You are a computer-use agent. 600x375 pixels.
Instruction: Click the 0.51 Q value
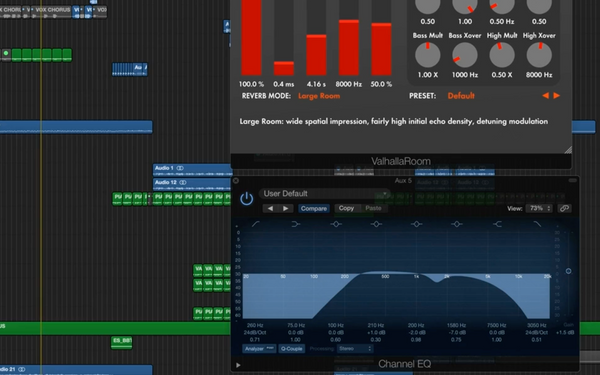pyautogui.click(x=536, y=339)
